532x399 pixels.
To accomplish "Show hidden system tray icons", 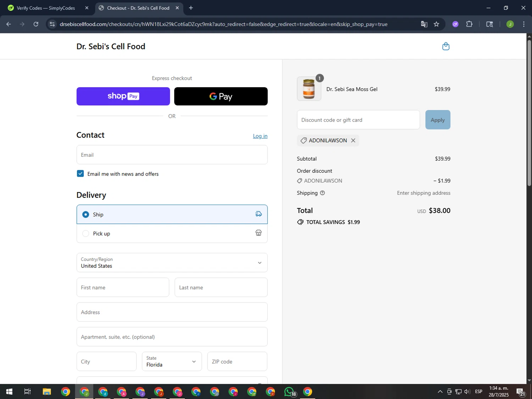I will tap(440, 392).
